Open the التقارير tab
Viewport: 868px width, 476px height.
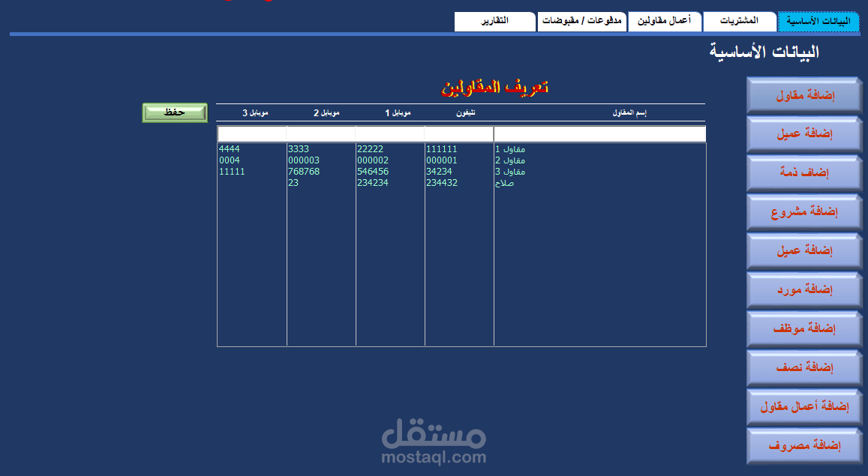(494, 22)
